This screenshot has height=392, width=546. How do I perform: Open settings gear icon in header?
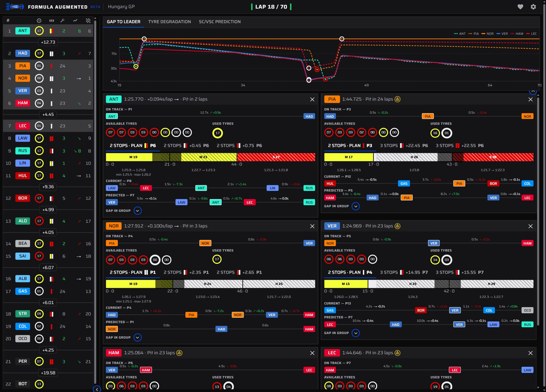533,7
